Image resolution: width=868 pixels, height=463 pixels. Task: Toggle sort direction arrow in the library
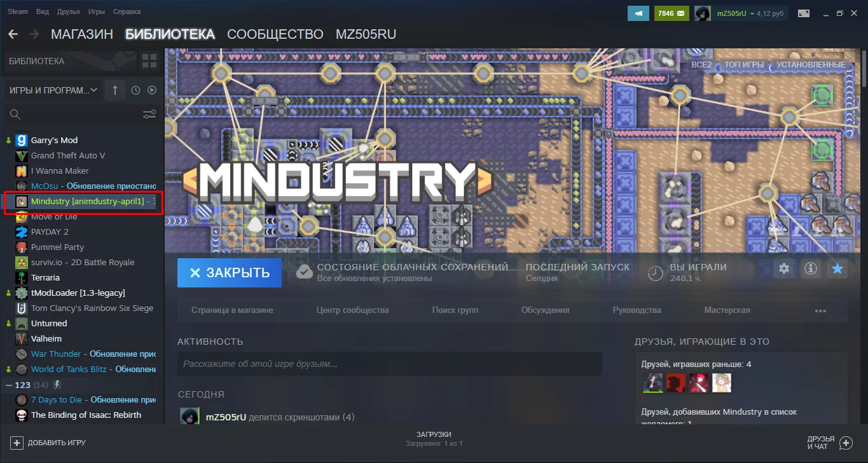point(114,90)
